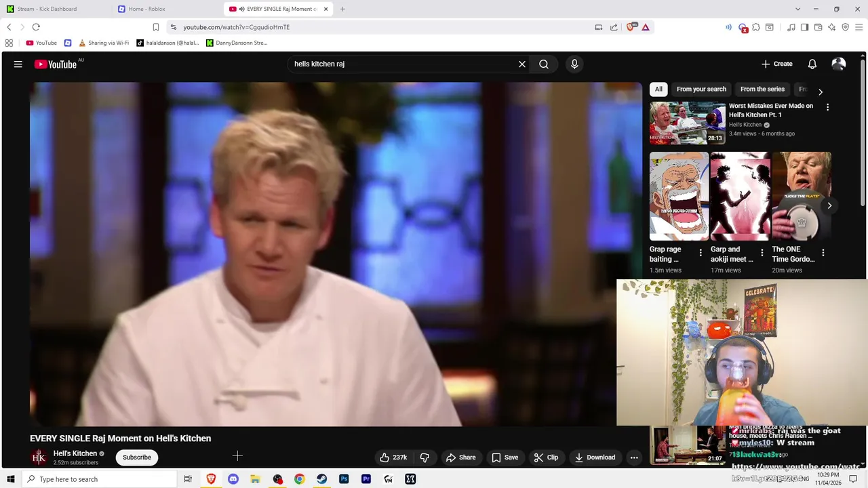Open the Worst Mistakes Ever Made thumbnail

point(688,123)
